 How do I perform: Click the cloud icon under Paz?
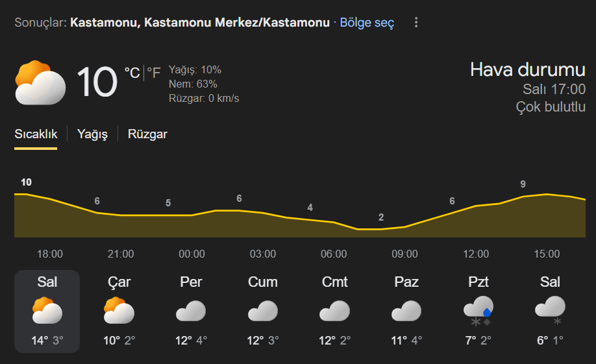point(406,311)
